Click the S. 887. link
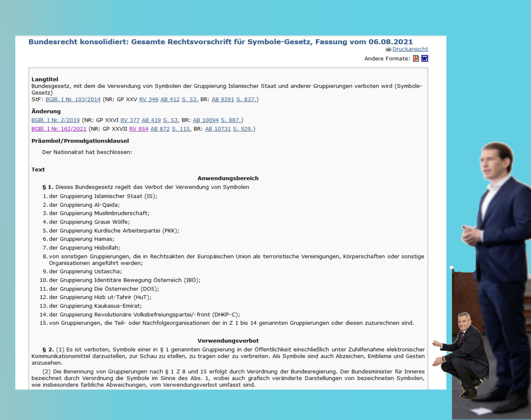Screen dimensions: 531x420 231,120
